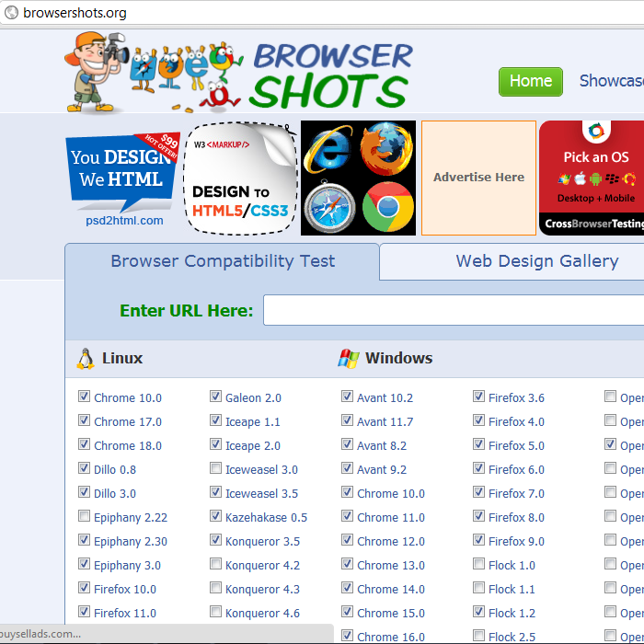Viewport: 644px width, 644px height.
Task: Enable Konqueror 4.6 checkbox
Action: click(x=215, y=611)
